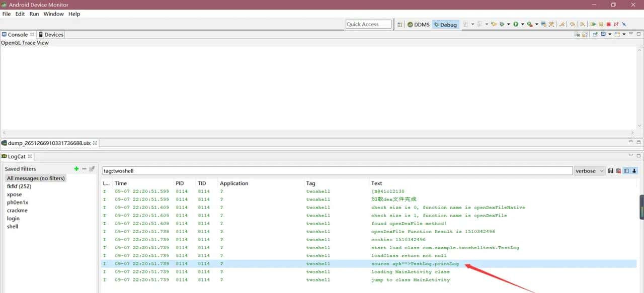
Task: Switch to the Devices tab
Action: 51,35
